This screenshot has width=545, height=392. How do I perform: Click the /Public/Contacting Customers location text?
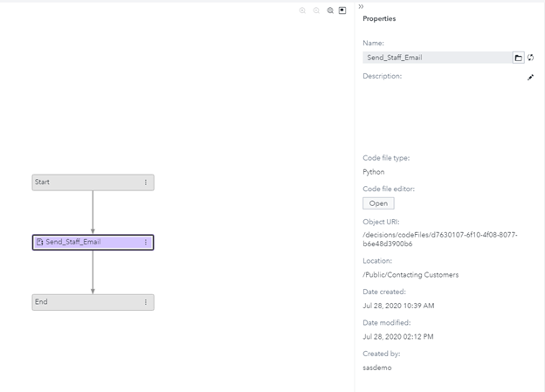410,275
